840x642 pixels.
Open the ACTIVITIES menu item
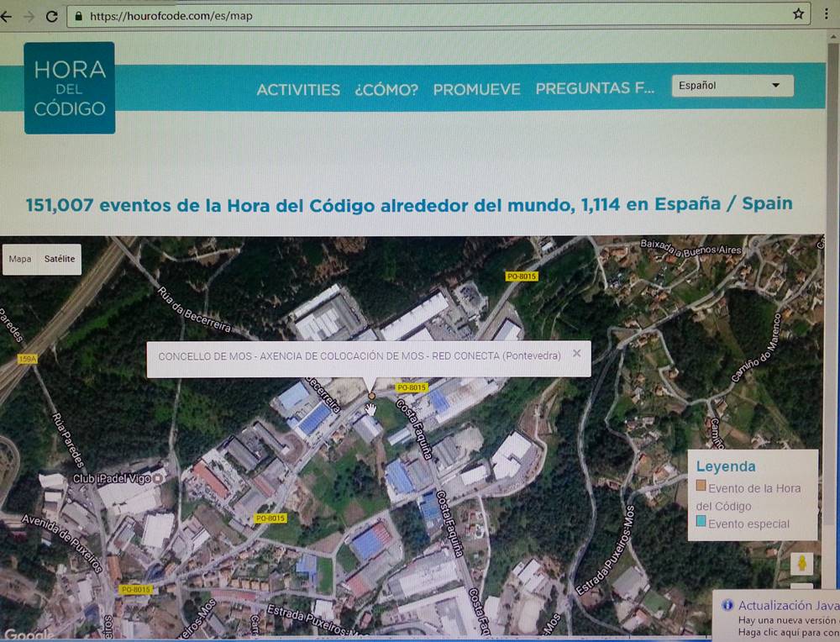coord(298,90)
